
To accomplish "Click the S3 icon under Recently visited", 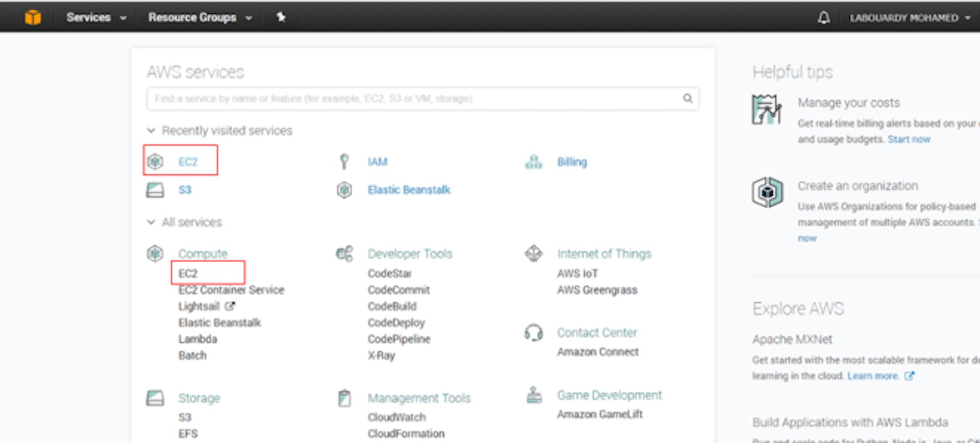I will tap(155, 190).
